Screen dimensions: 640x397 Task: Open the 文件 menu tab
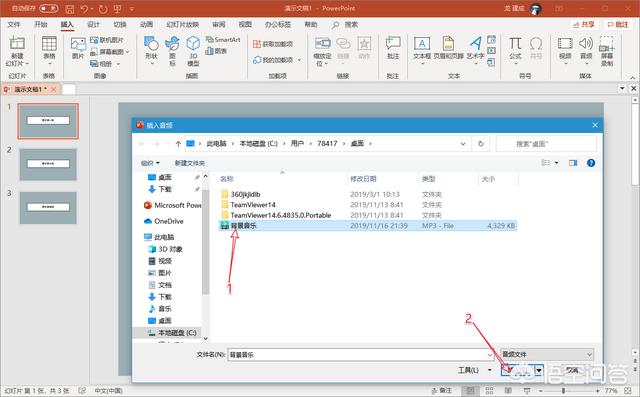[13, 24]
